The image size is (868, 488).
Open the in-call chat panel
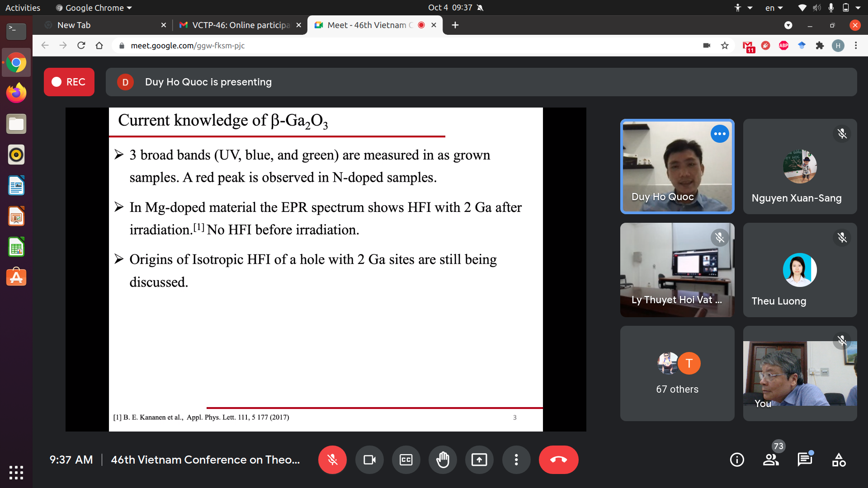click(805, 460)
